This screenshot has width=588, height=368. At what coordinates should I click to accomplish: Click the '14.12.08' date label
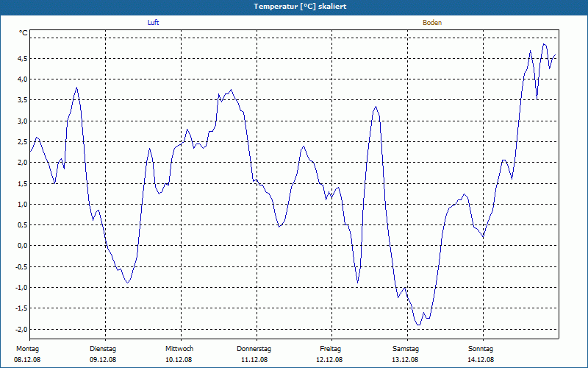[x=481, y=360]
